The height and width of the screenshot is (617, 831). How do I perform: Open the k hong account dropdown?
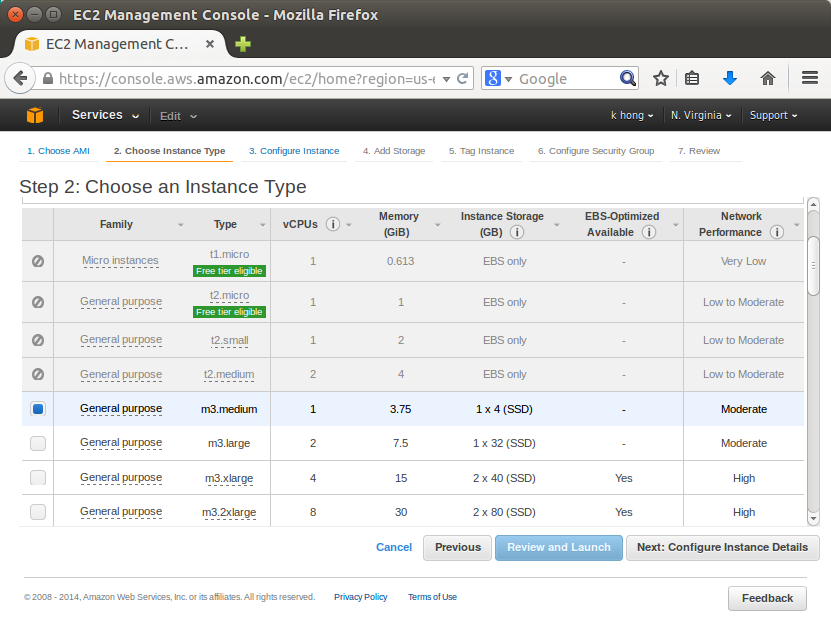632,116
